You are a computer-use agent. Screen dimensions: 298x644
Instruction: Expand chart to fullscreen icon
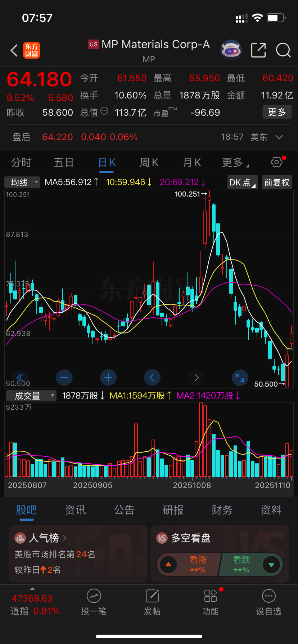coord(240,378)
